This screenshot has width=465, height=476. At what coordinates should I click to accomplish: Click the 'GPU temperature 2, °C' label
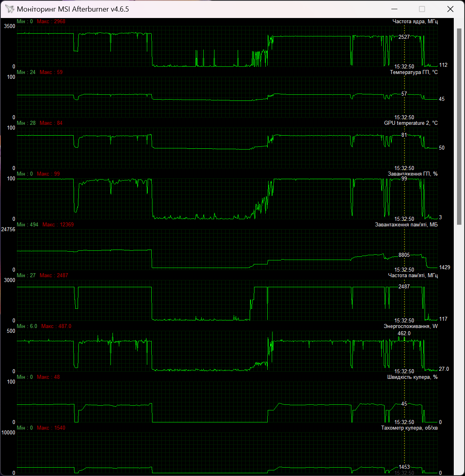tap(411, 123)
